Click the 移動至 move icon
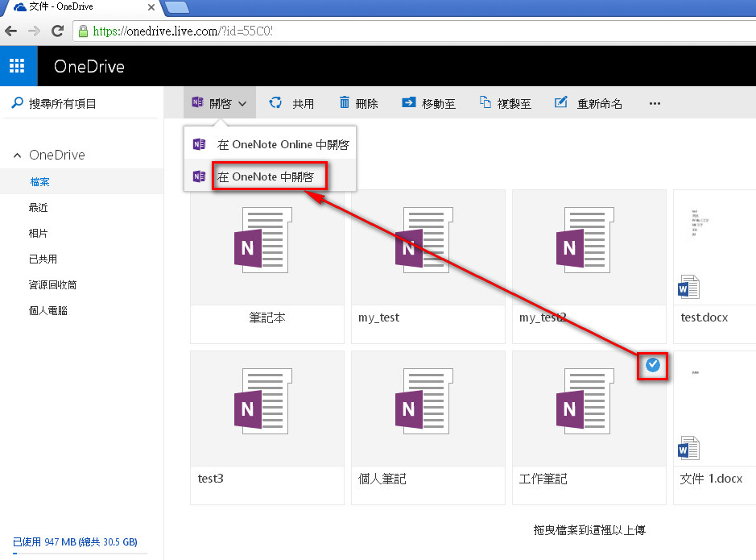 pos(408,102)
